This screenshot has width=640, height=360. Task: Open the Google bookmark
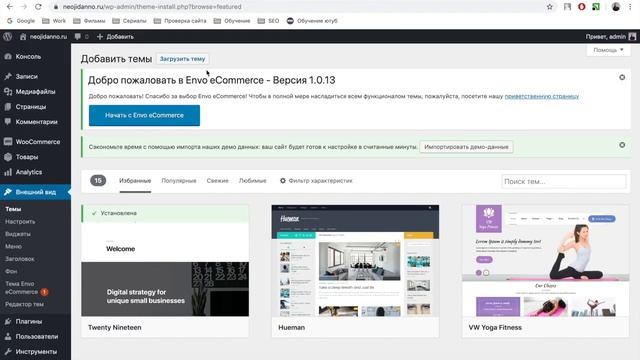click(x=21, y=21)
